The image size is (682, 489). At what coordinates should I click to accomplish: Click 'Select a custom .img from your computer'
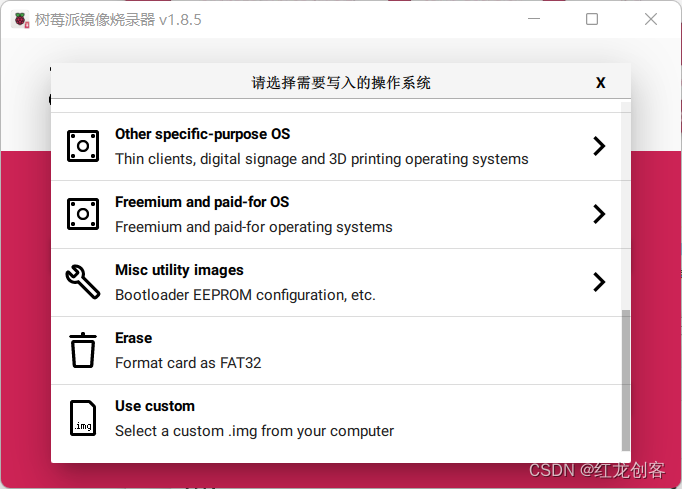pos(254,431)
